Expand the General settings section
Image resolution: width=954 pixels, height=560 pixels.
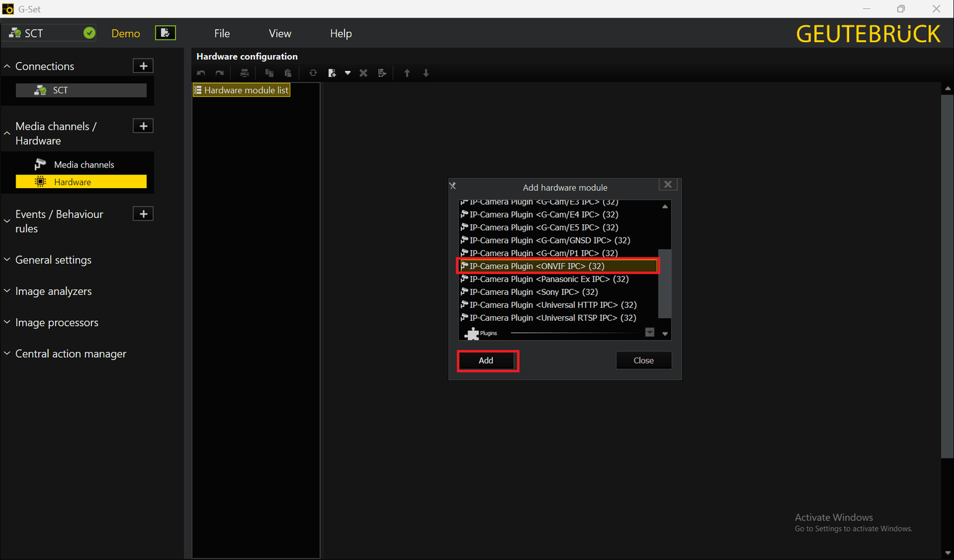coord(53,260)
